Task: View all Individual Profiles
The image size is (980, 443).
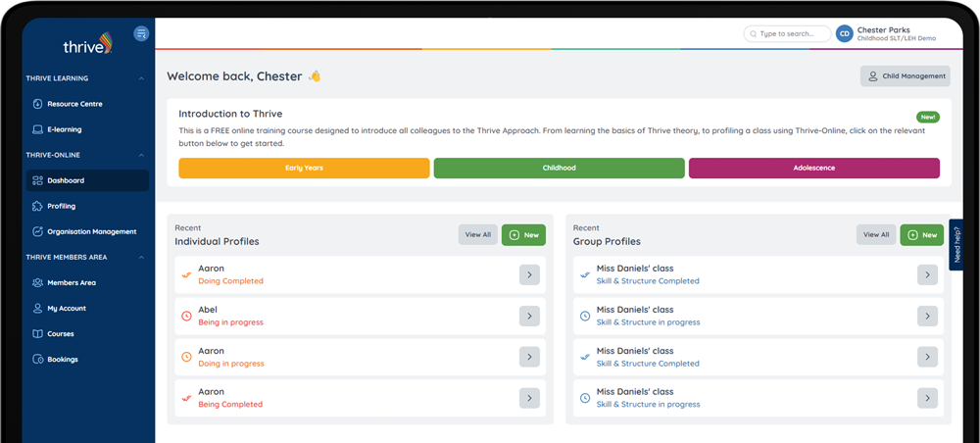Action: [478, 235]
